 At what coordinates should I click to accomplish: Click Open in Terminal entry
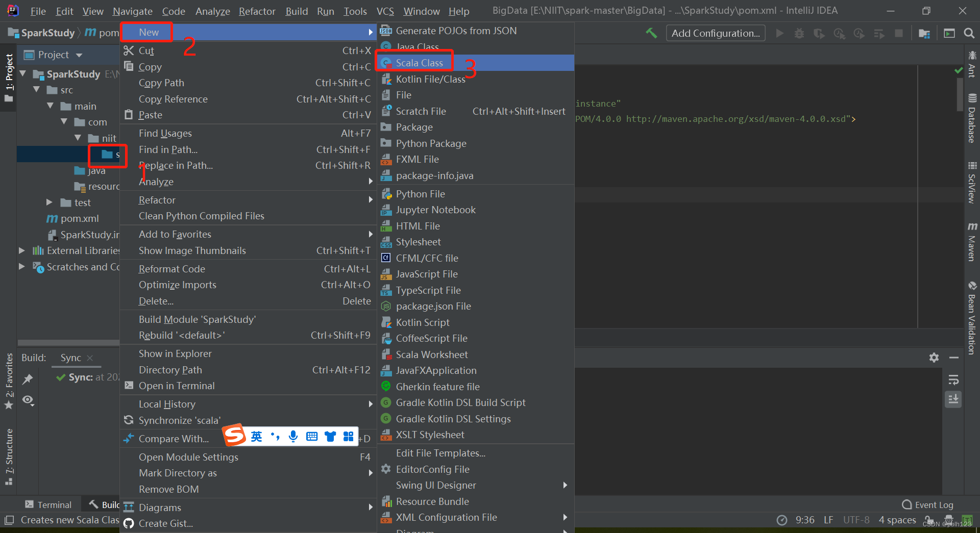click(248, 386)
